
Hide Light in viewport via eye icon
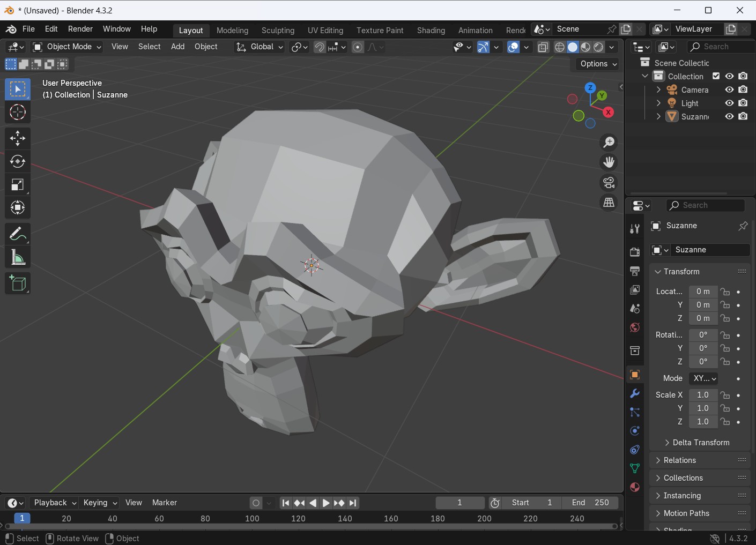[x=729, y=103]
